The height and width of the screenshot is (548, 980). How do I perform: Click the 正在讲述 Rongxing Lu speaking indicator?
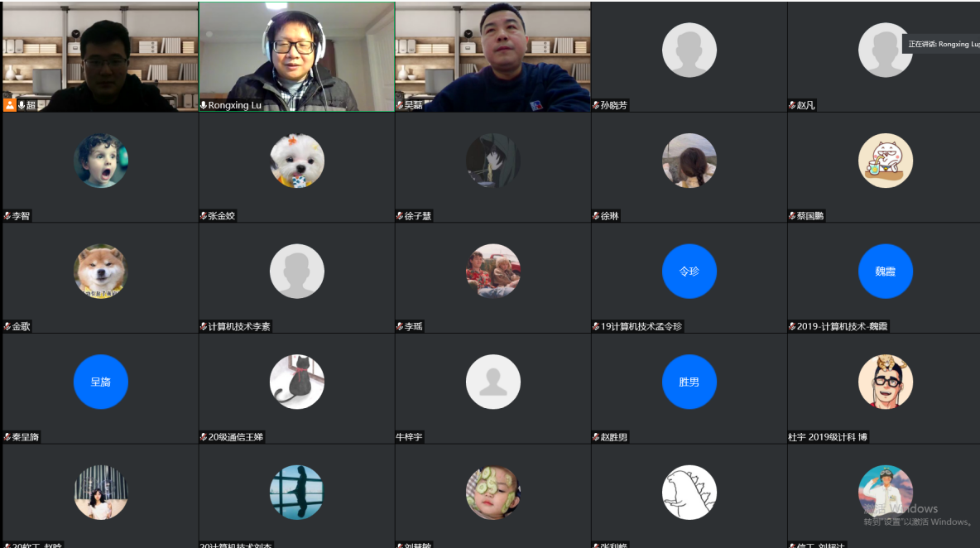(943, 44)
